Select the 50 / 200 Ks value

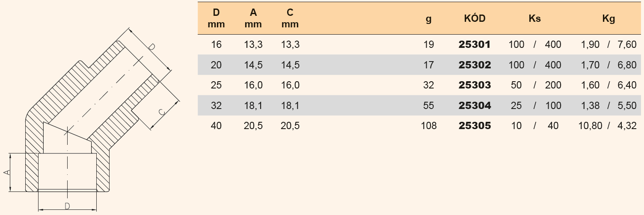(x=534, y=85)
